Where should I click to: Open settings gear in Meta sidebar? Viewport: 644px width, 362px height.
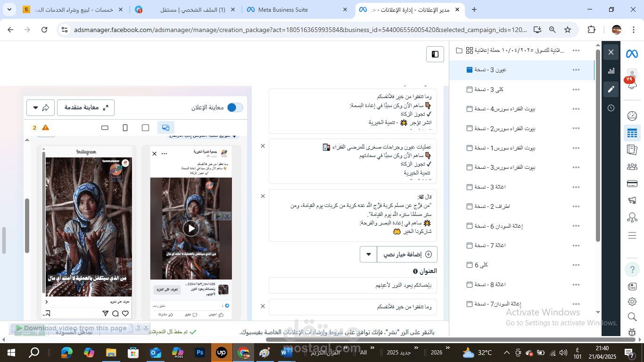tap(632, 301)
